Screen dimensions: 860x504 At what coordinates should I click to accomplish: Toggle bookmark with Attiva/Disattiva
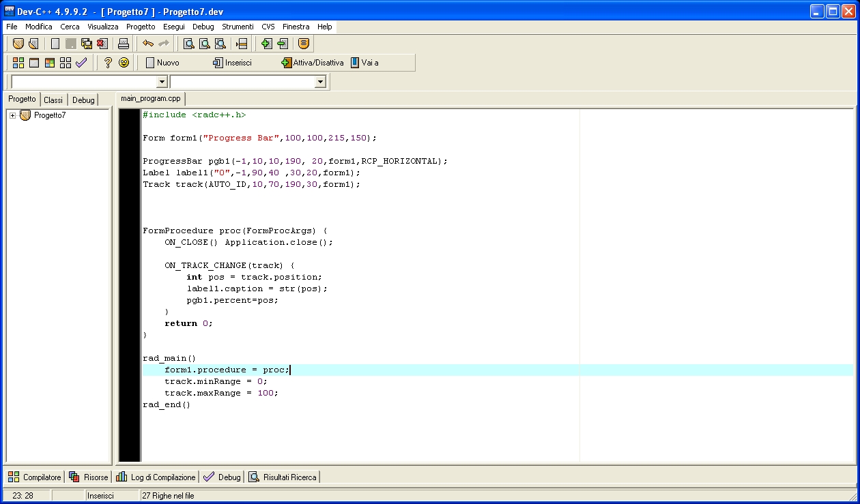(x=313, y=63)
